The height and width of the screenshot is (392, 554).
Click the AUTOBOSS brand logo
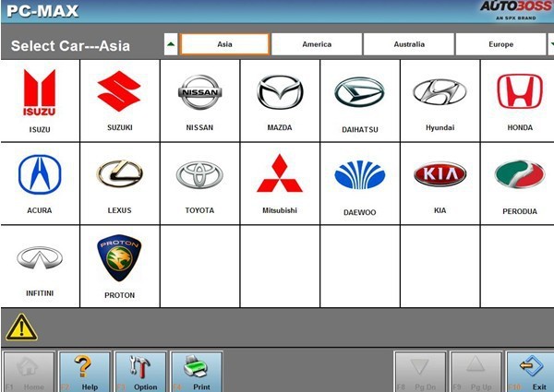coord(516,10)
